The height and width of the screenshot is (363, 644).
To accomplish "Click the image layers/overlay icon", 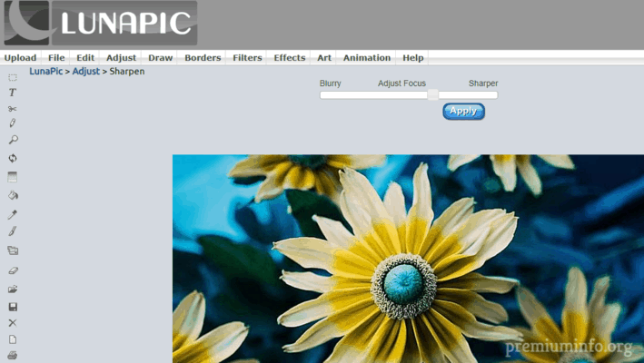I will (x=13, y=250).
